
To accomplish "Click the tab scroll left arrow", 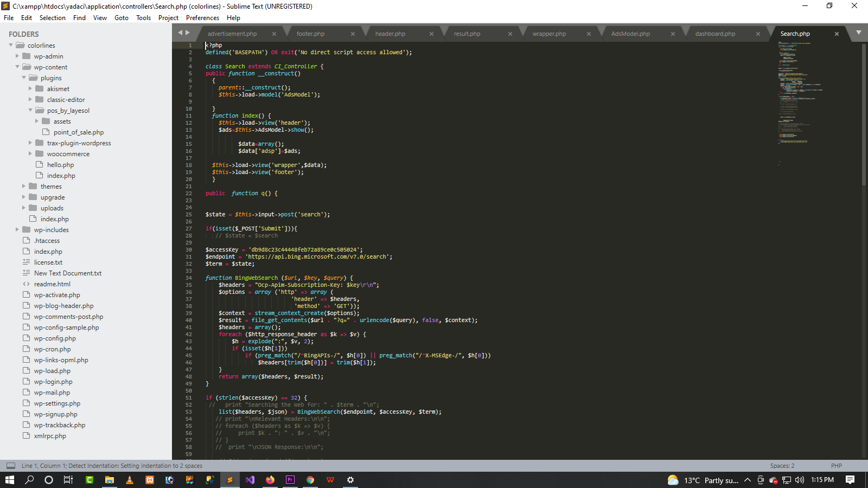I will point(180,33).
